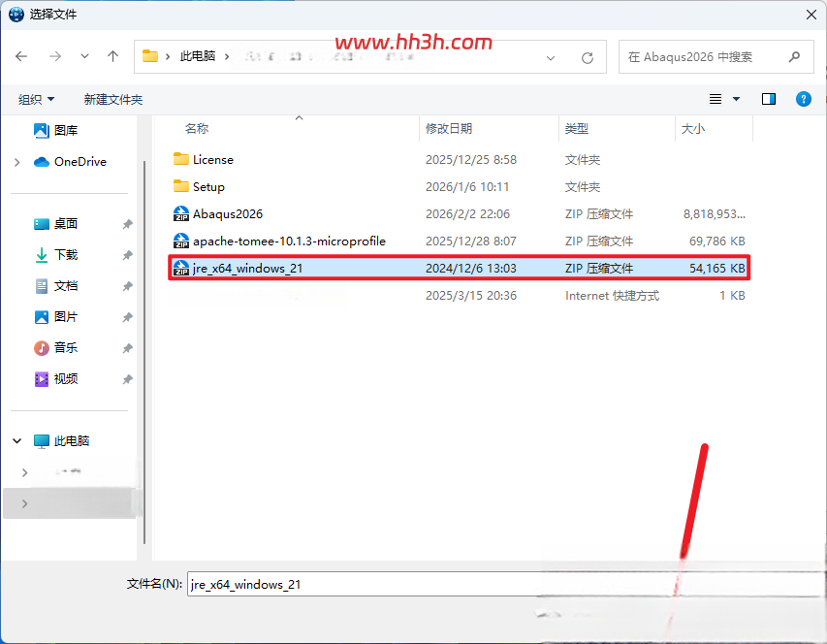
Task: Click the jre_x64_windows_21 ZIP icon
Action: coord(181,268)
